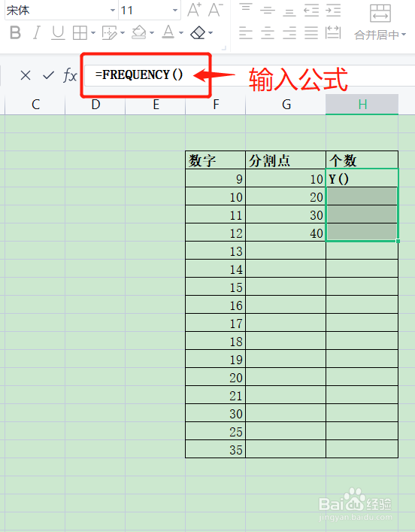Expand the 合并居中 dropdown arrow
Image resolution: width=415 pixels, height=532 pixels.
coord(404,35)
